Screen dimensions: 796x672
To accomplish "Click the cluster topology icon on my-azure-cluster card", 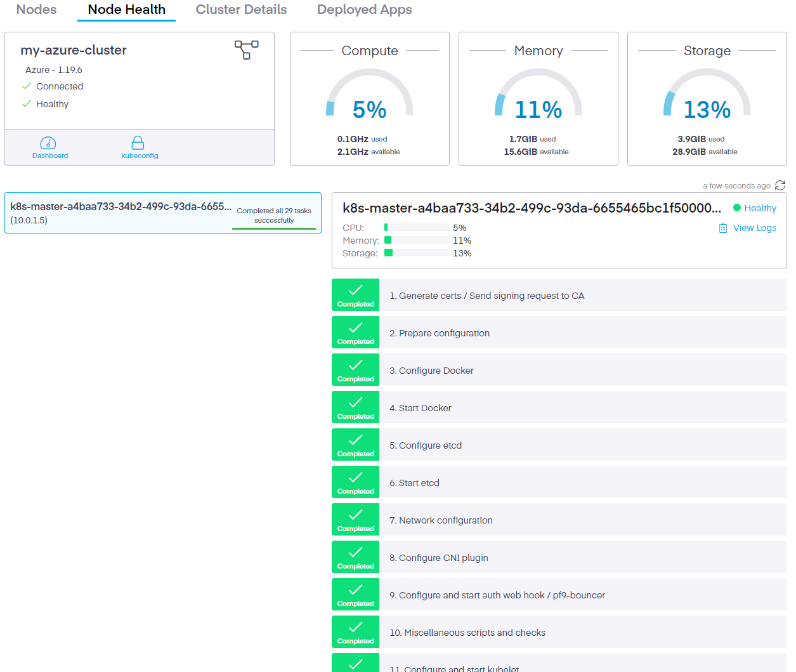I will point(247,49).
